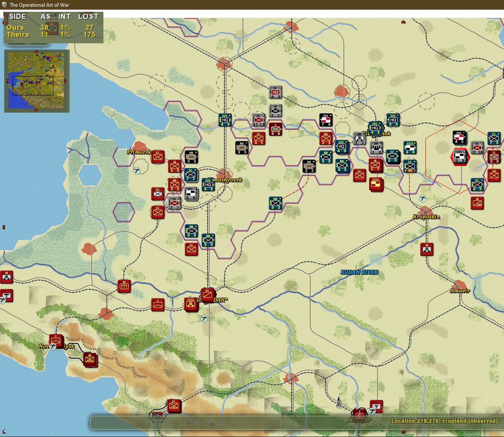Click the 'INT' column header
The width and height of the screenshot is (504, 437).
pyautogui.click(x=64, y=16)
